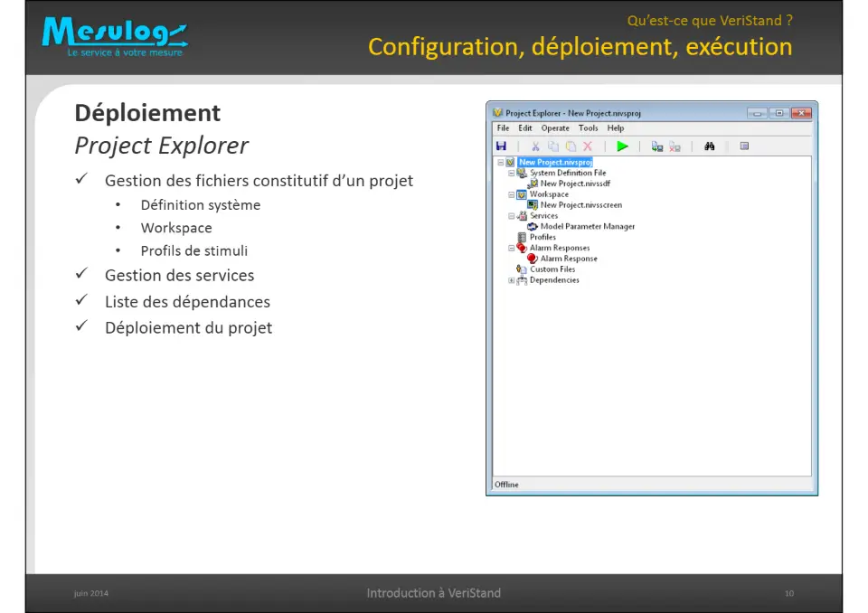Click the last toolbar window icon
The image size is (868, 613).
(744, 146)
